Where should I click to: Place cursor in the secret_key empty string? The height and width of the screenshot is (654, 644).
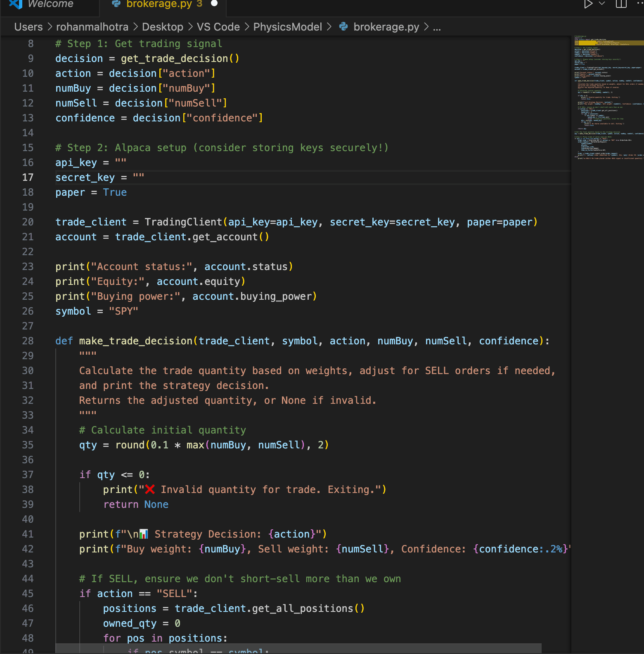[139, 177]
